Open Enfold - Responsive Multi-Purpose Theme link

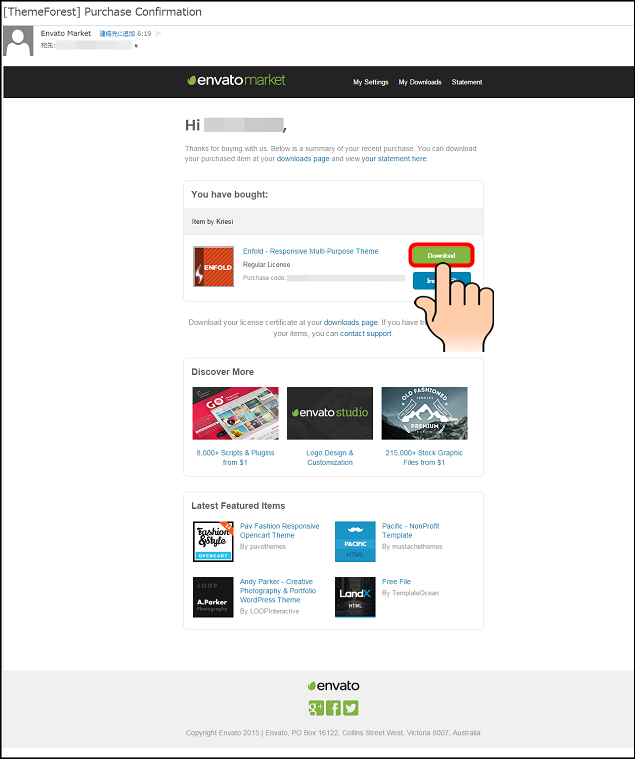(x=311, y=251)
